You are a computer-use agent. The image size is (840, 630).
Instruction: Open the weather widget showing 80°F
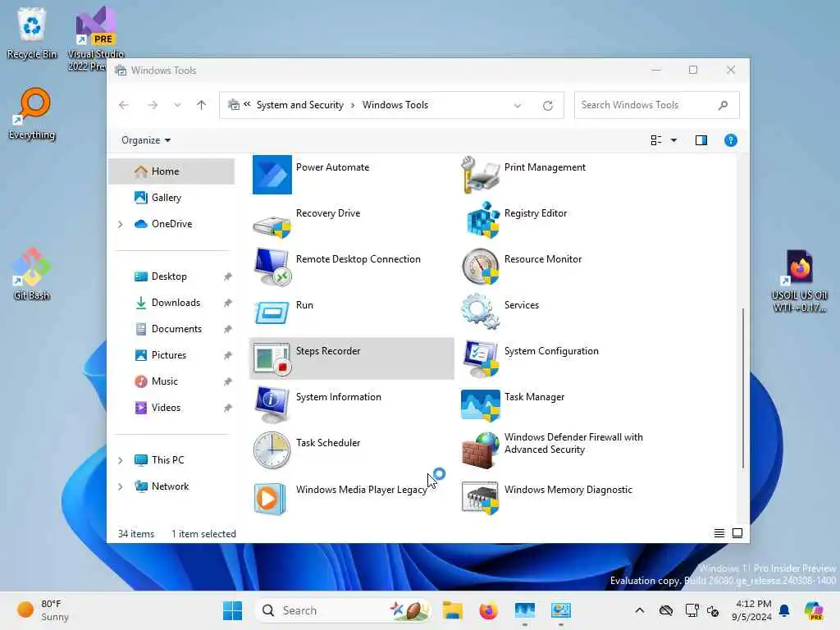pyautogui.click(x=43, y=610)
